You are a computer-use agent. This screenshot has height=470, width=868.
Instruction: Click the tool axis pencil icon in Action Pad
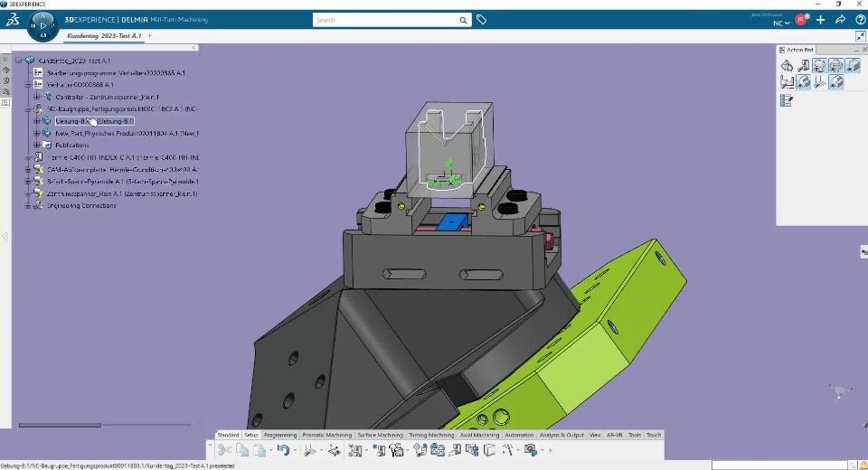click(x=820, y=82)
